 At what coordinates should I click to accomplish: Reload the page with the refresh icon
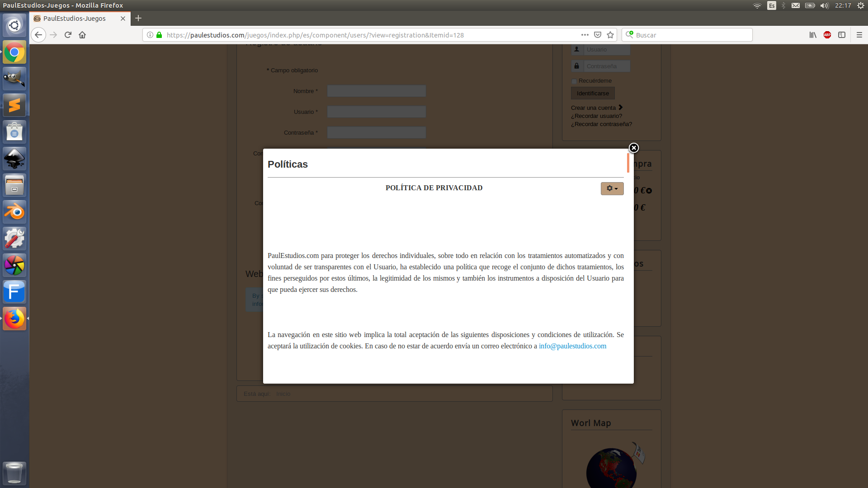point(68,35)
